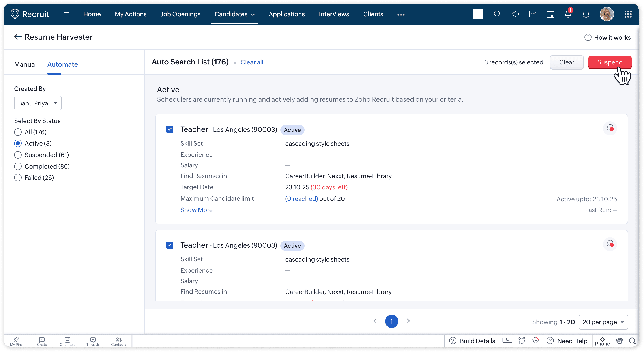The image size is (644, 352).
Task: Go to next page arrow in pagination
Action: 408,321
